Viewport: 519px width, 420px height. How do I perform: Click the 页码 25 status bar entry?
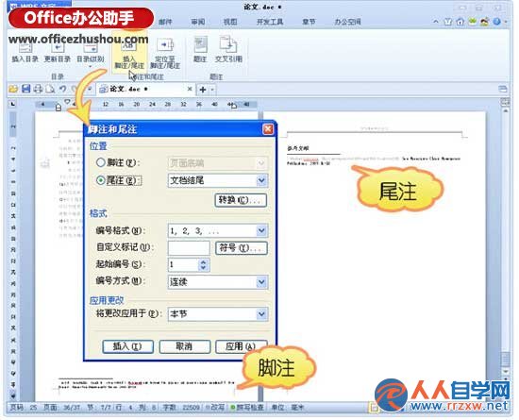pyautogui.click(x=24, y=408)
